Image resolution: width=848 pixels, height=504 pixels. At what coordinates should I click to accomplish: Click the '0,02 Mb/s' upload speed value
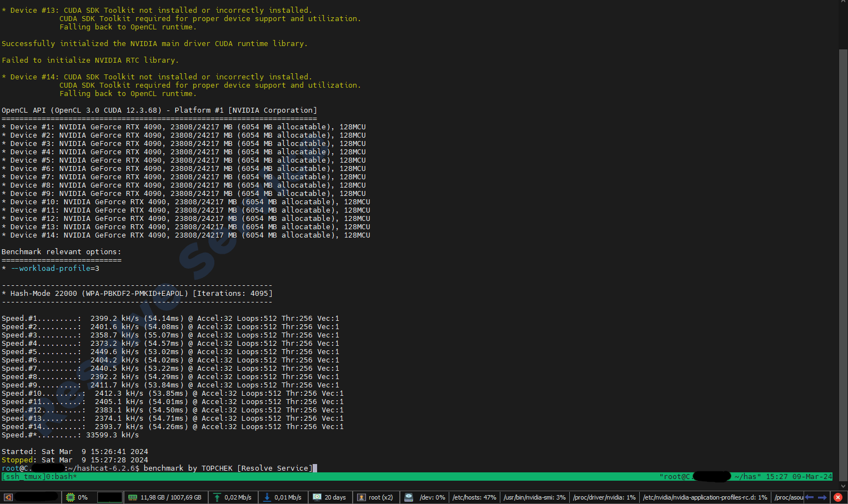[x=238, y=497]
